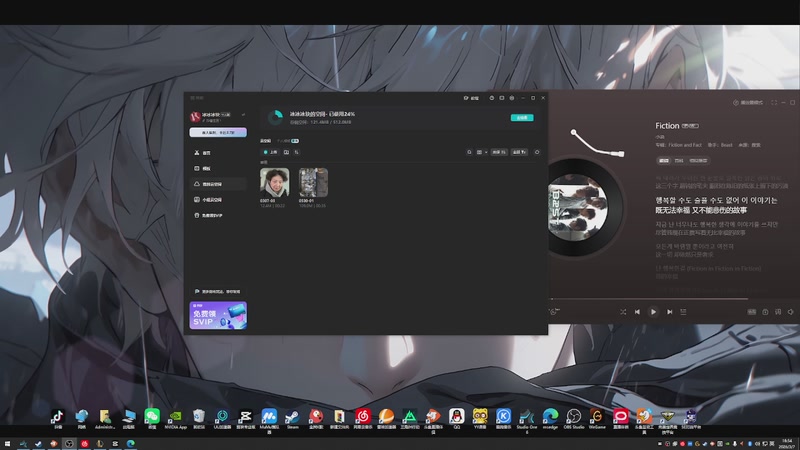This screenshot has height=450, width=800.
Task: Click the free SVIP promotional banner
Action: pyautogui.click(x=218, y=315)
